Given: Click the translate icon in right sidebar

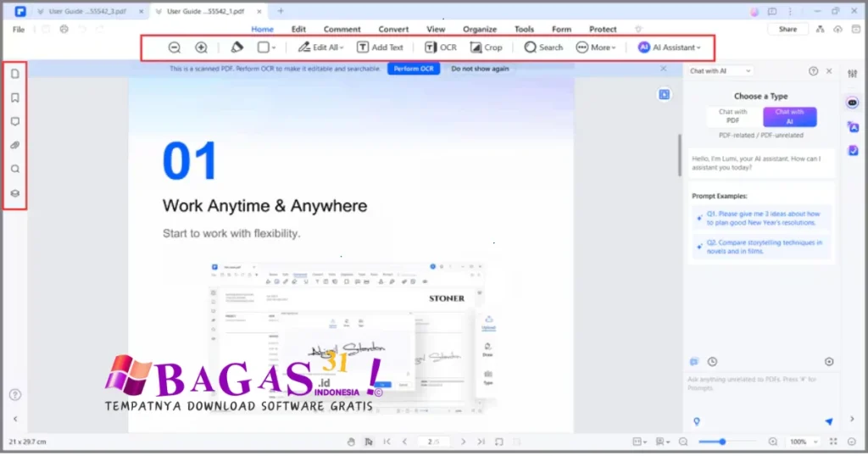Looking at the screenshot, I should tap(853, 127).
